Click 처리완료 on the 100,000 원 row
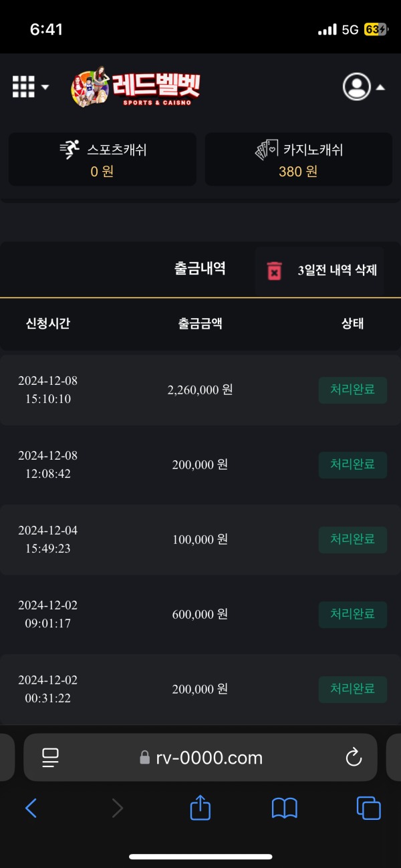The height and width of the screenshot is (868, 401). pos(352,539)
